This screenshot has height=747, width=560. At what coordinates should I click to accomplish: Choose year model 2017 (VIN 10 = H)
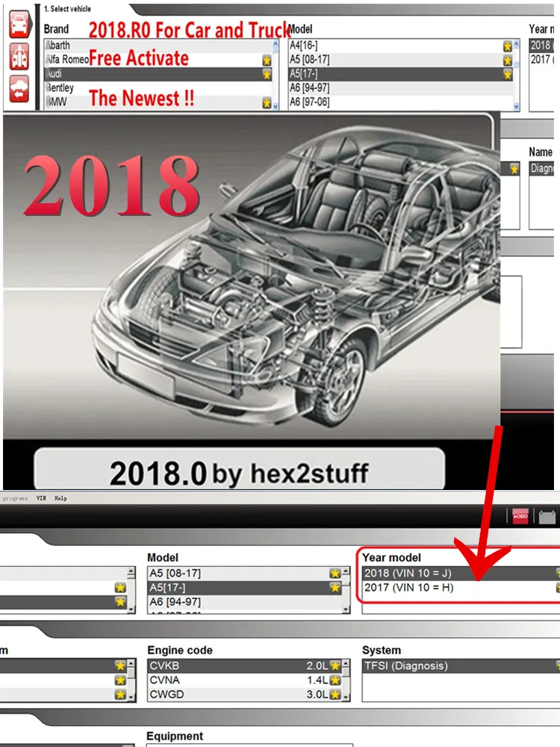coord(461,587)
